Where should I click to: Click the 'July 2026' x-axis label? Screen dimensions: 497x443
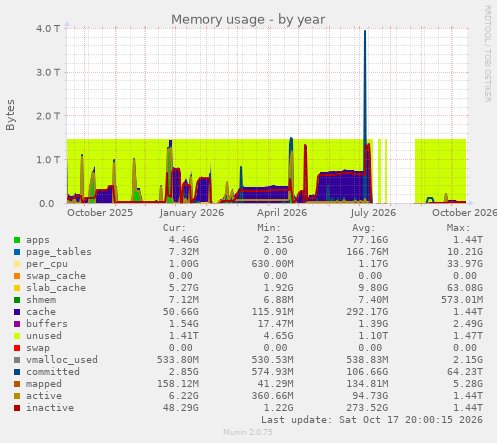[373, 213]
